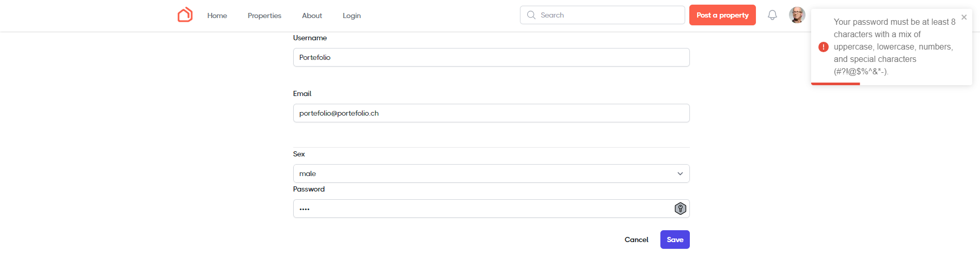The width and height of the screenshot is (980, 255).
Task: Focus the Search input field
Action: pyautogui.click(x=609, y=15)
